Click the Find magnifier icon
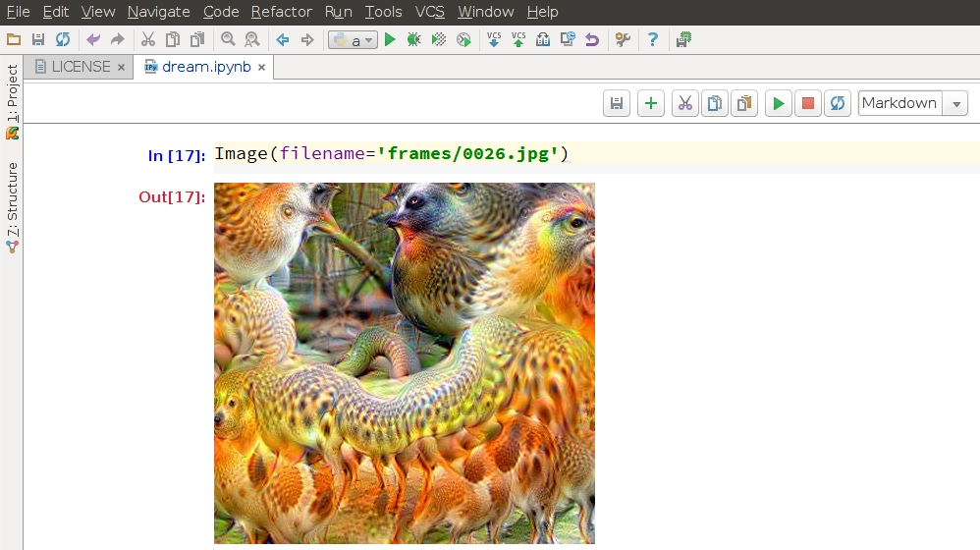Screen dimensions: 980x550 [x=228, y=40]
